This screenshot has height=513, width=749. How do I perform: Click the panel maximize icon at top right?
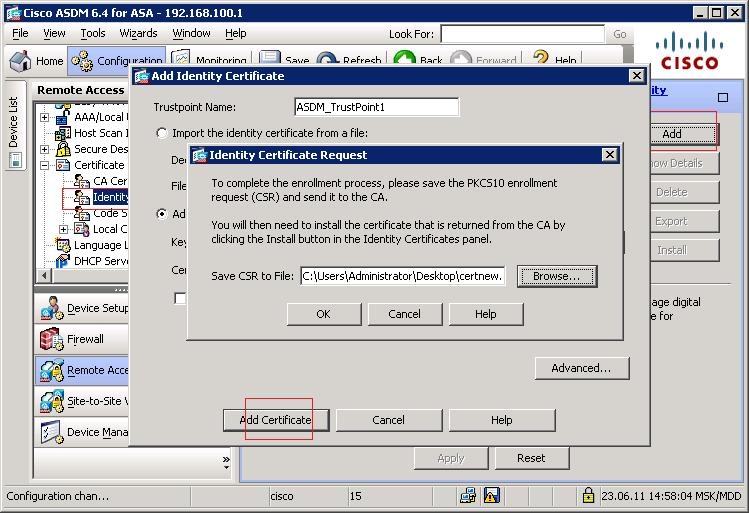click(723, 97)
